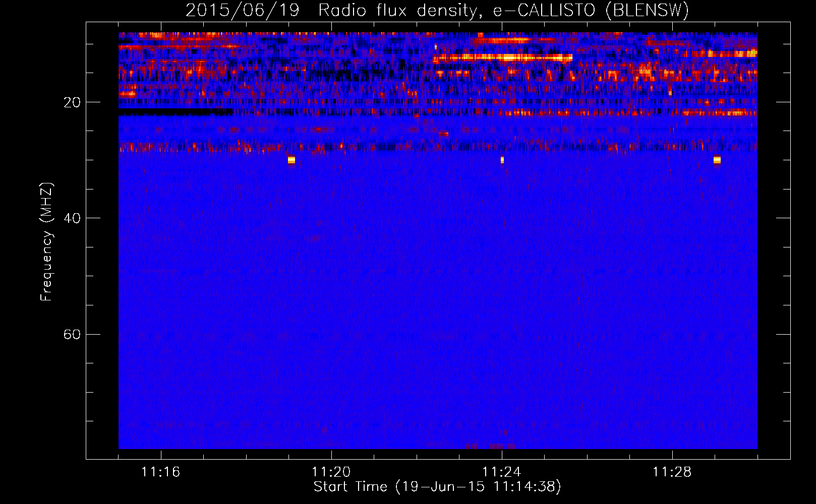Click the 60 MHz frequency tick label
816x504 pixels.
[x=72, y=334]
